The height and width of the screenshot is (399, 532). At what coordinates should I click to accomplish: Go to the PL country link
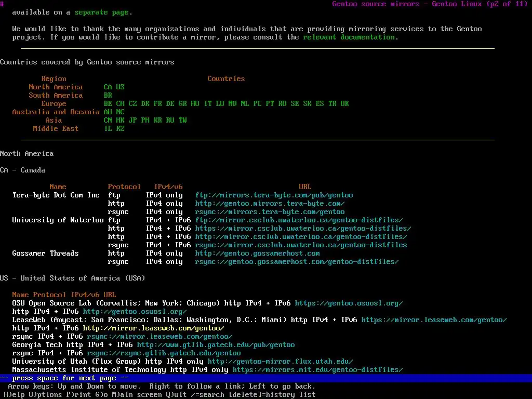click(x=258, y=104)
